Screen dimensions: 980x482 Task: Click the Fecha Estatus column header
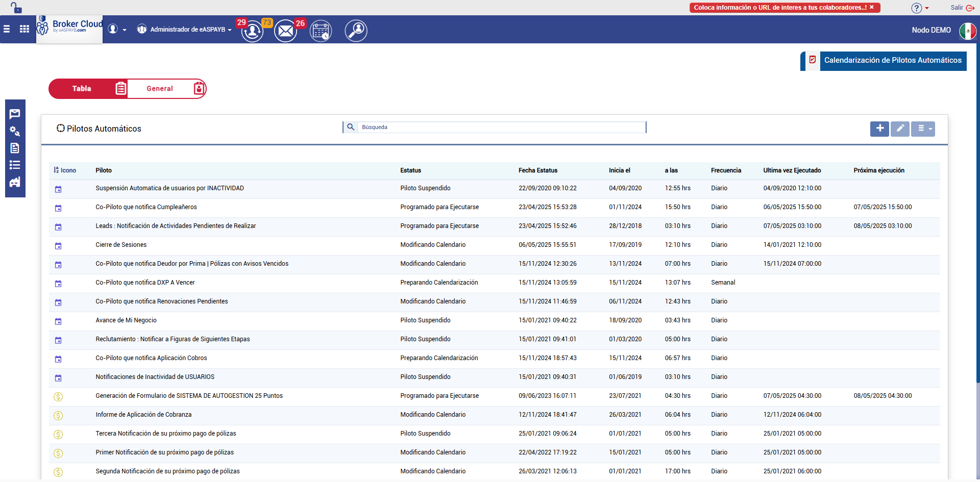point(538,170)
